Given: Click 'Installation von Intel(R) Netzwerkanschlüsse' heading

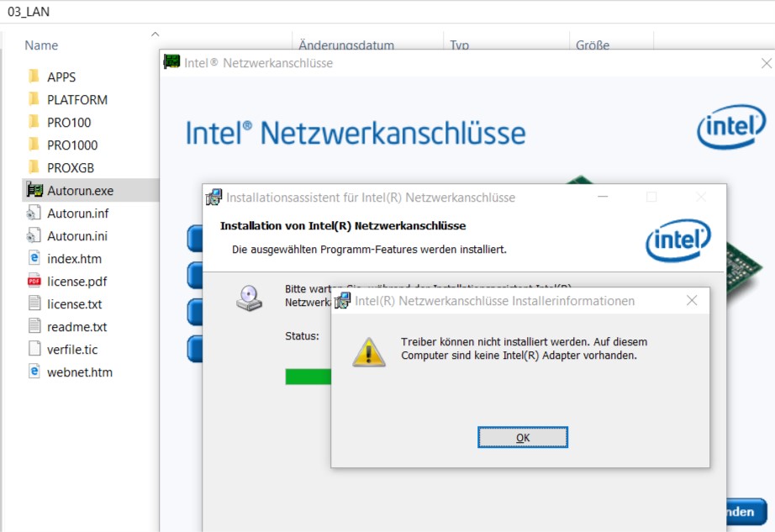Looking at the screenshot, I should coord(343,226).
